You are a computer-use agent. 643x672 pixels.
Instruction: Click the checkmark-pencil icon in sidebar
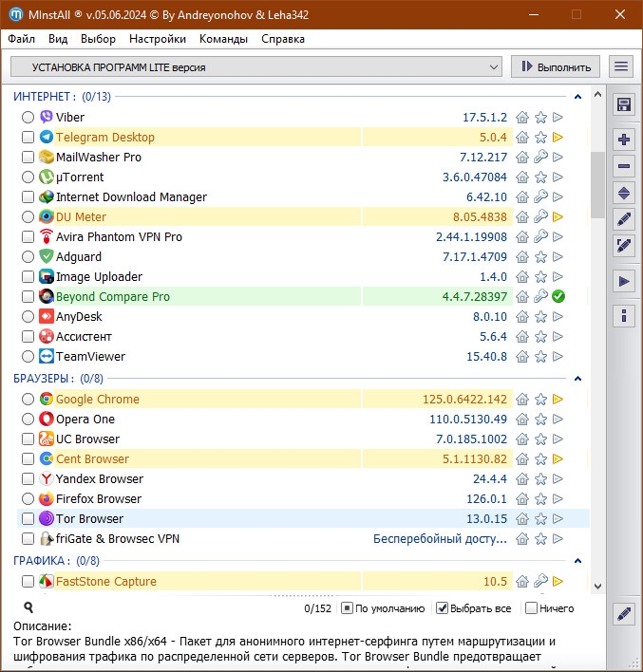click(x=624, y=246)
